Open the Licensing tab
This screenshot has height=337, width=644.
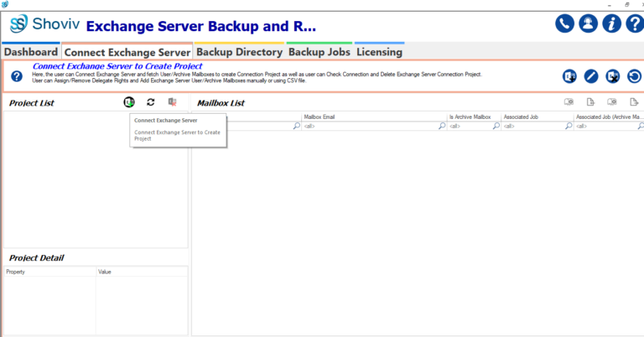(x=379, y=52)
